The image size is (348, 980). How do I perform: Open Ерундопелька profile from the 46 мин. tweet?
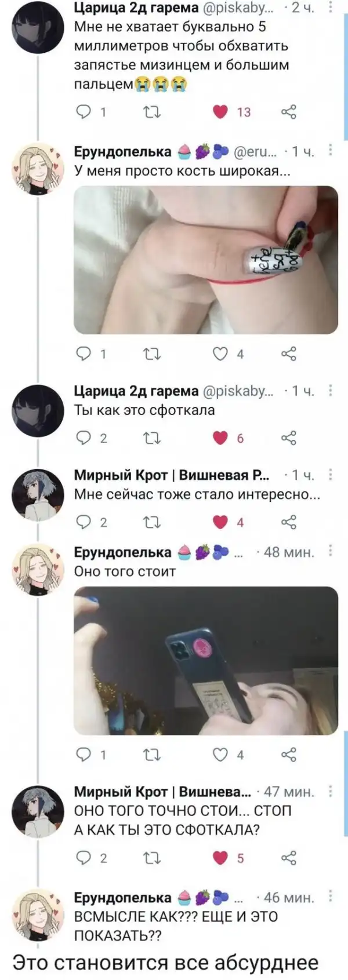(123, 898)
